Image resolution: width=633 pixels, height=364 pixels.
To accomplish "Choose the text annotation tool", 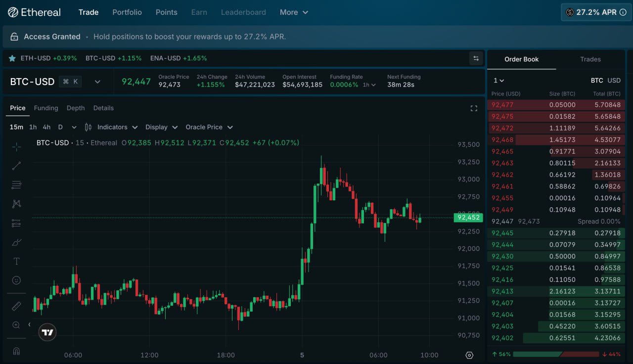I will (x=16, y=261).
